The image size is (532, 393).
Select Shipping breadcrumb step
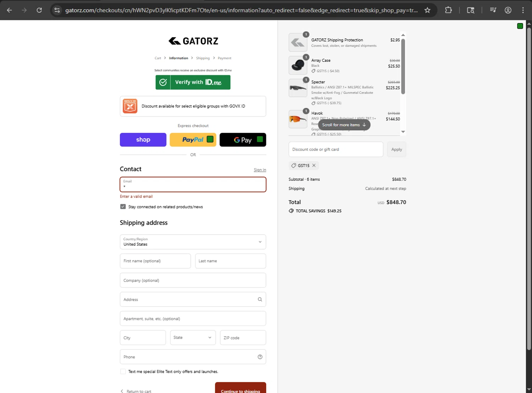[203, 58]
